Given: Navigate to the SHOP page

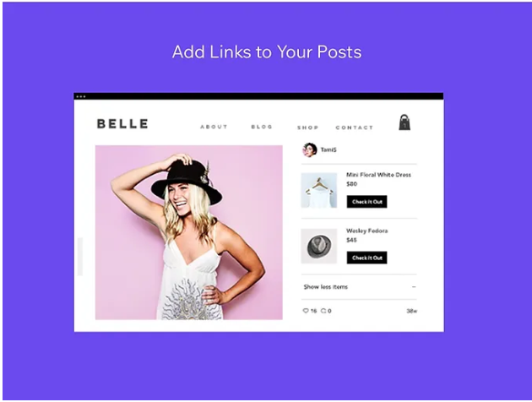Looking at the screenshot, I should 307,128.
